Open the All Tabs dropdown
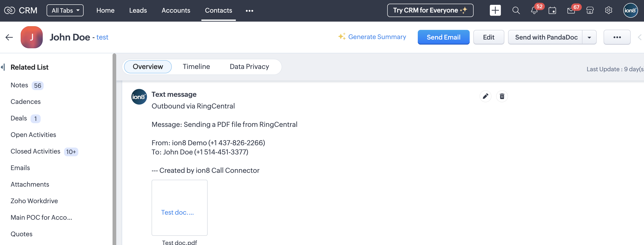The width and height of the screenshot is (644, 245). 65,10
